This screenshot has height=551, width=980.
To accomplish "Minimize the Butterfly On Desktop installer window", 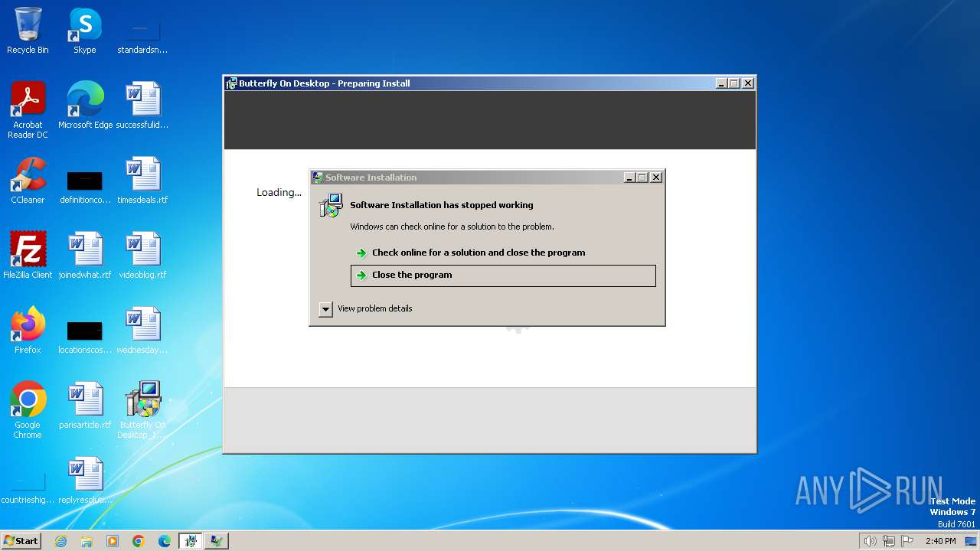I will pos(721,83).
